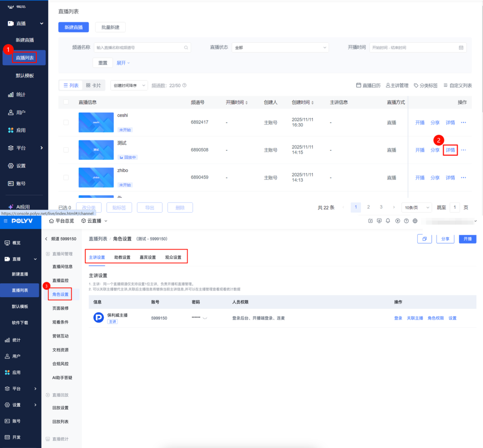Open 软件下载 in the POLYV sidebar
This screenshot has width=483, height=448.
tap(20, 323)
